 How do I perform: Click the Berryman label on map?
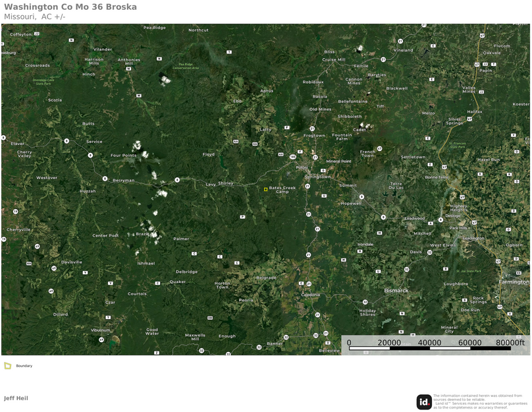[x=123, y=180]
